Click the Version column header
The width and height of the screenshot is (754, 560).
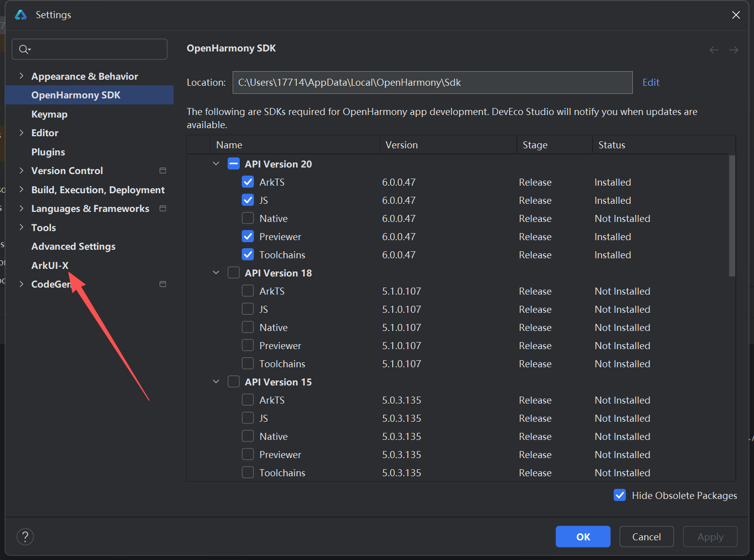click(x=448, y=145)
